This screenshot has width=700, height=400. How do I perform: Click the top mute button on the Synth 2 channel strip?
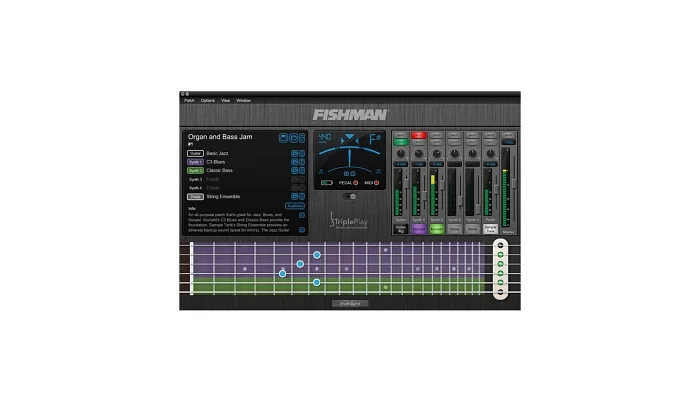coord(437,135)
